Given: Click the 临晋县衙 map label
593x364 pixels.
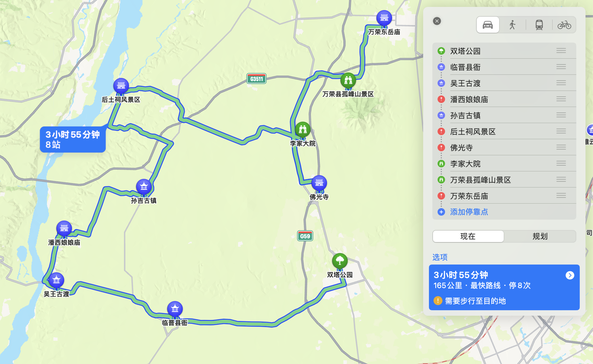Looking at the screenshot, I should (x=175, y=323).
